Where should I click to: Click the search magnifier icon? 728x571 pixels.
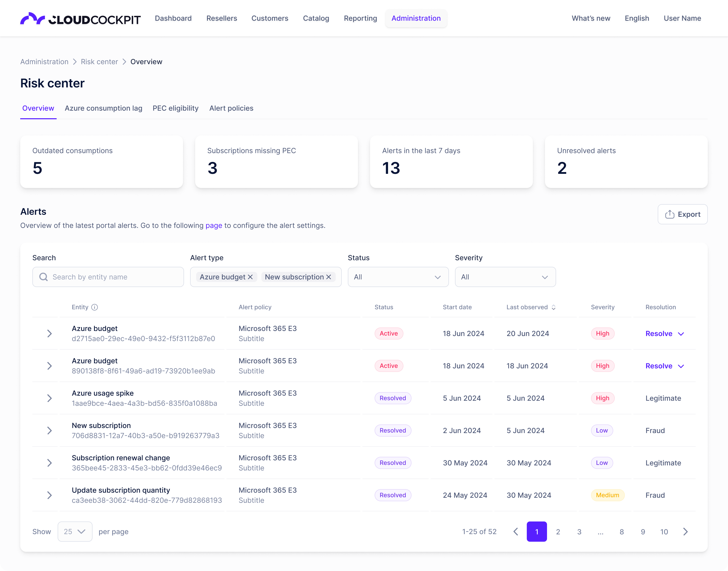click(x=43, y=277)
